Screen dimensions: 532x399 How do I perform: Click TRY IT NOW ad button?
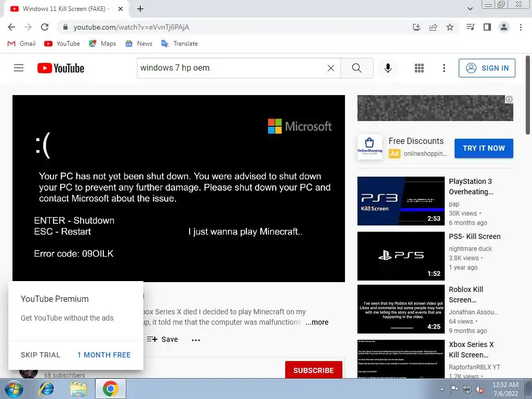pos(484,148)
